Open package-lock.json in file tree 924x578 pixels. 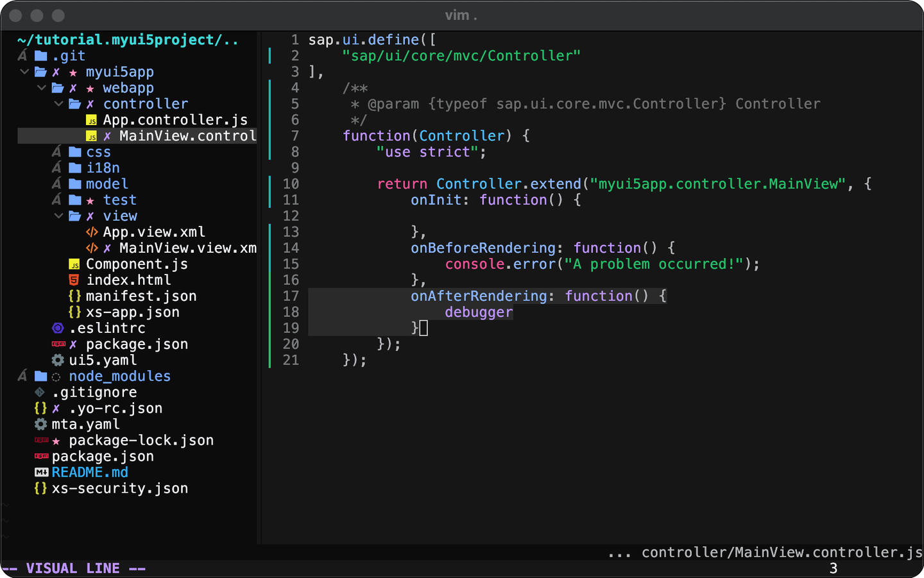(x=141, y=441)
